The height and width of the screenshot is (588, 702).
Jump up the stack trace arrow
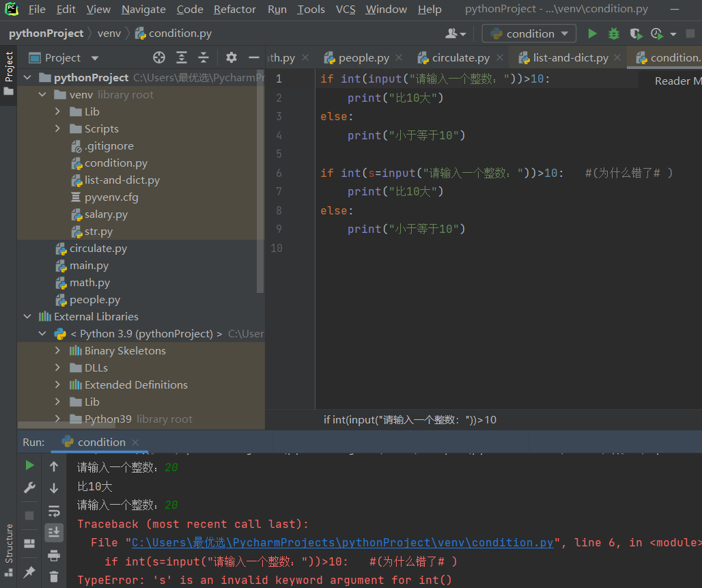54,466
